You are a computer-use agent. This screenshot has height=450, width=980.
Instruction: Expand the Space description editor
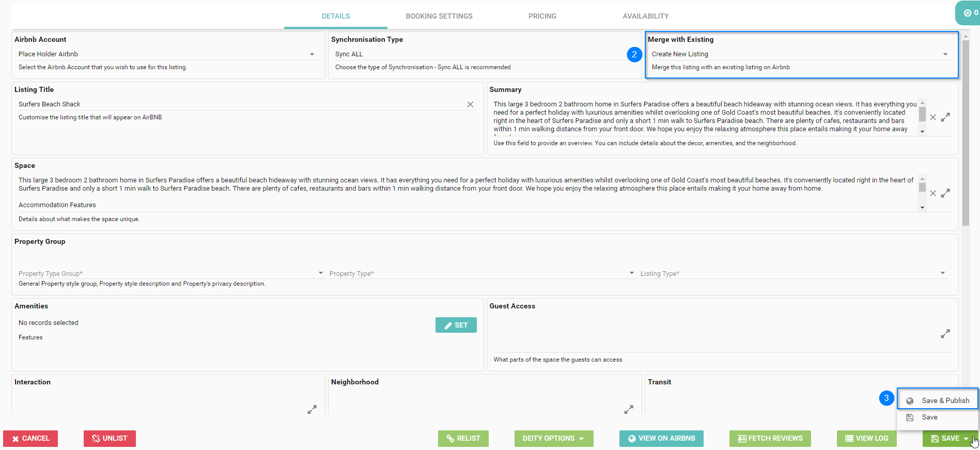pos(945,193)
